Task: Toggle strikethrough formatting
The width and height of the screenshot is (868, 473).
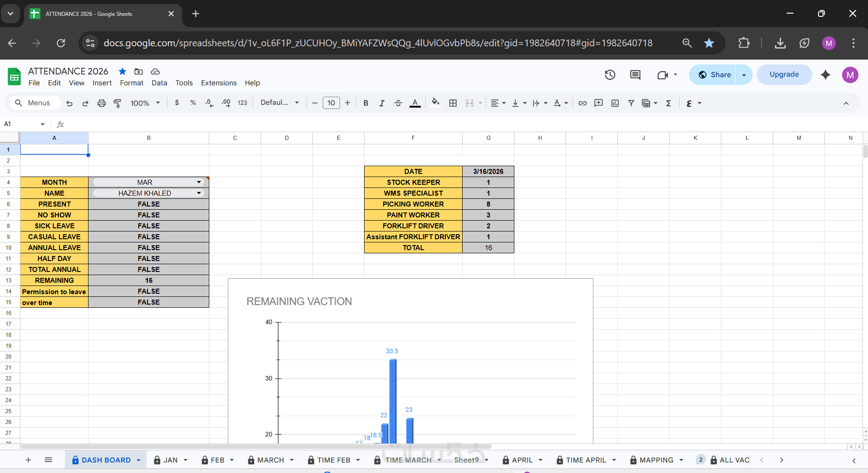Action: (398, 103)
